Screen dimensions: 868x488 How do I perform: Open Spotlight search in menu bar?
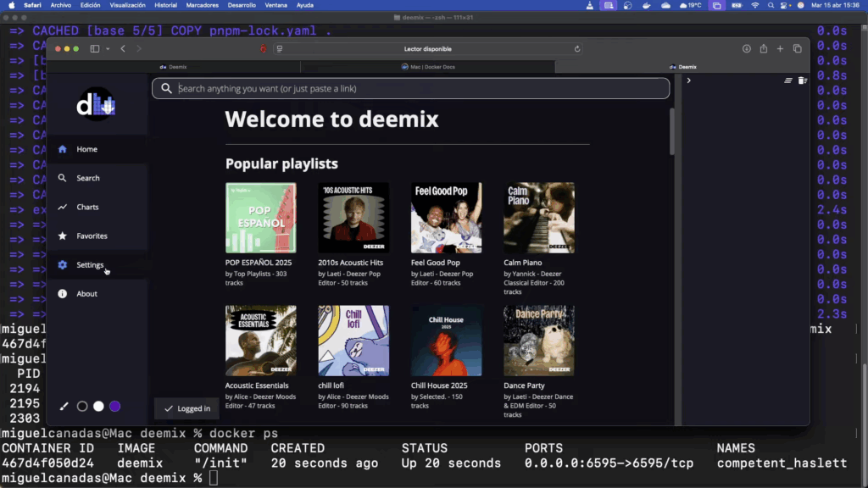[771, 5]
